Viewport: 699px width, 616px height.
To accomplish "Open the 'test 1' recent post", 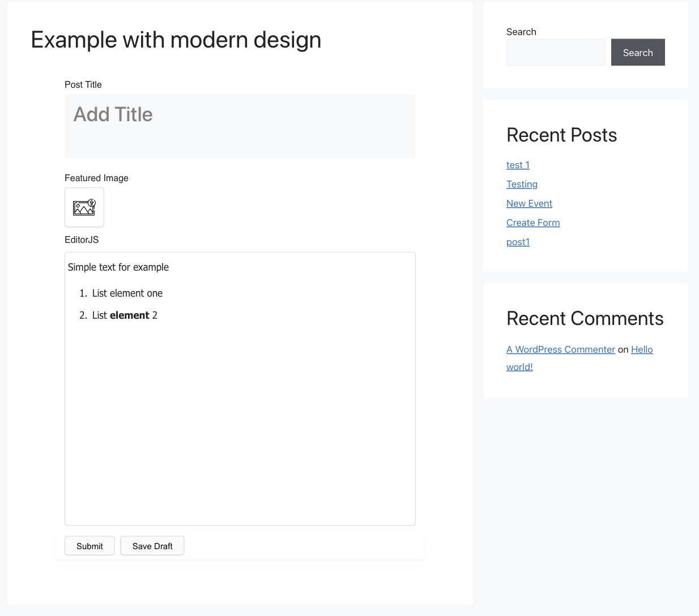I will click(518, 165).
